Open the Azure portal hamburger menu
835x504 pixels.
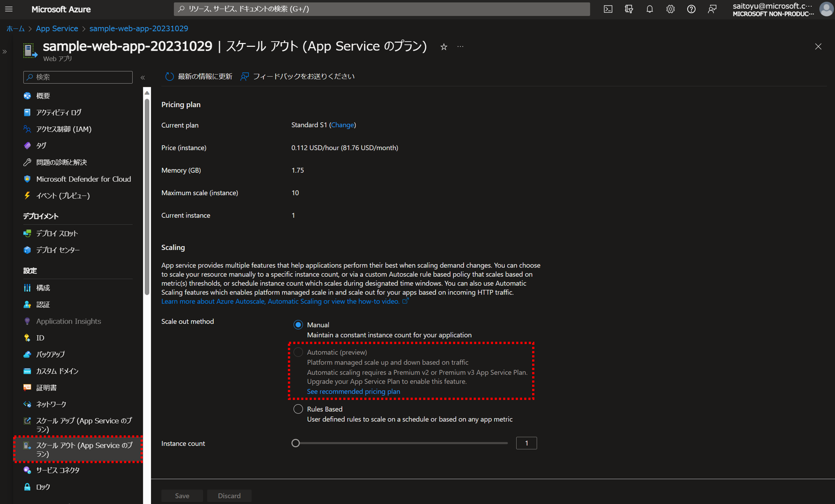9,9
